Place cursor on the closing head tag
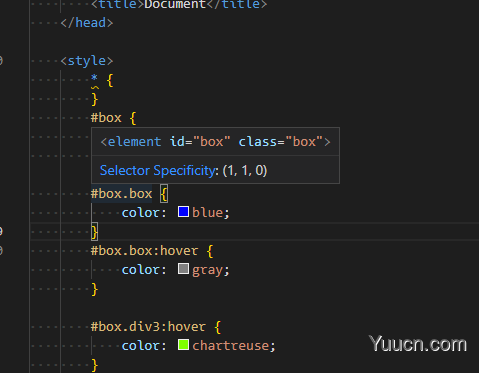This screenshot has width=479, height=373. (87, 23)
